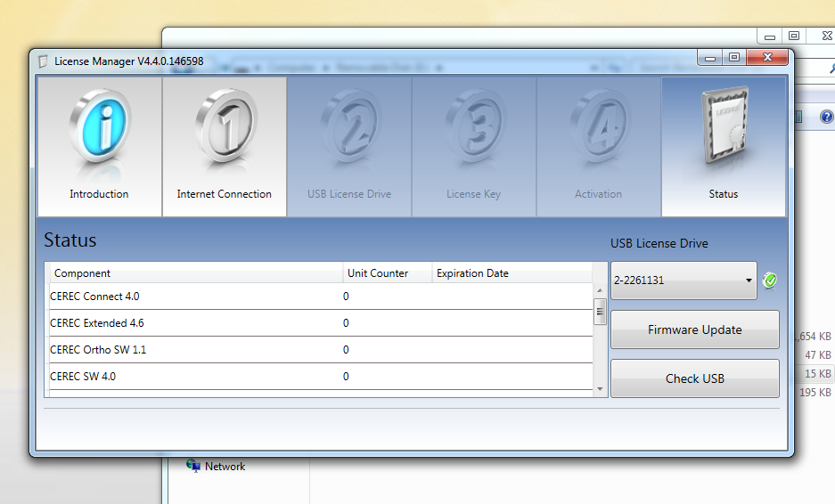Image resolution: width=835 pixels, height=504 pixels.
Task: Click the Explorer window help icon
Action: (826, 117)
